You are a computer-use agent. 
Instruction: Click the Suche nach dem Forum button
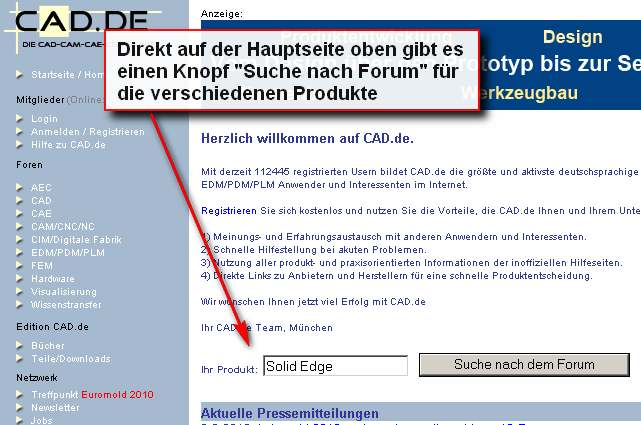click(x=524, y=365)
